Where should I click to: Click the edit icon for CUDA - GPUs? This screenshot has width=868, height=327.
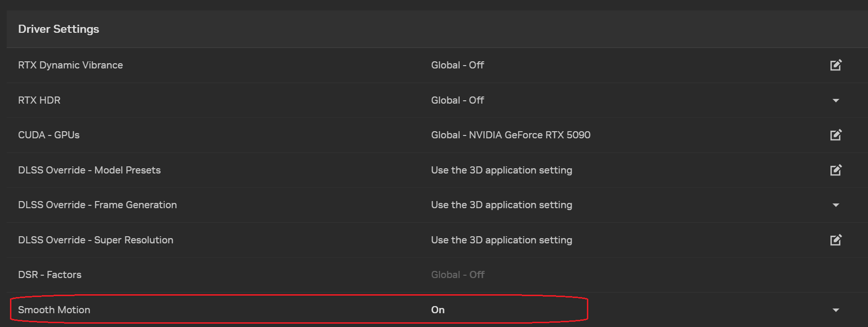pyautogui.click(x=836, y=135)
